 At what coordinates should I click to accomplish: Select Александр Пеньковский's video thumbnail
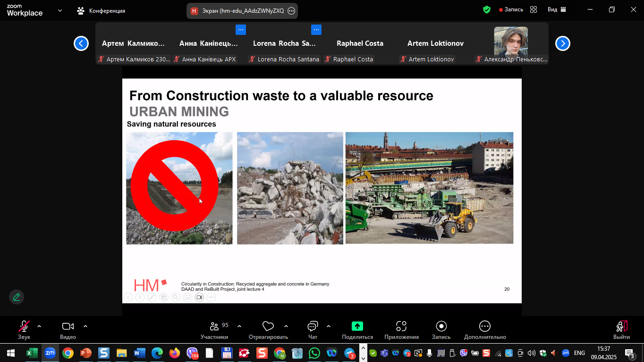pyautogui.click(x=511, y=42)
